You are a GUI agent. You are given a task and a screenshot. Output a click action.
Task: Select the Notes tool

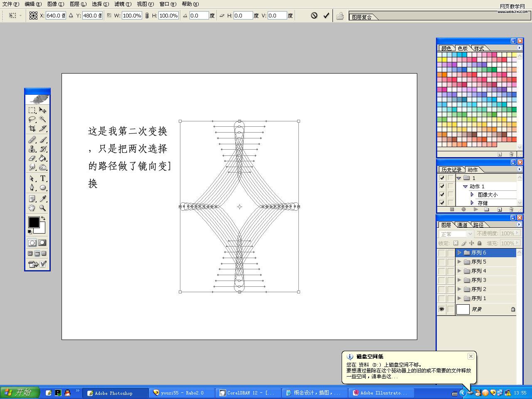click(x=32, y=199)
